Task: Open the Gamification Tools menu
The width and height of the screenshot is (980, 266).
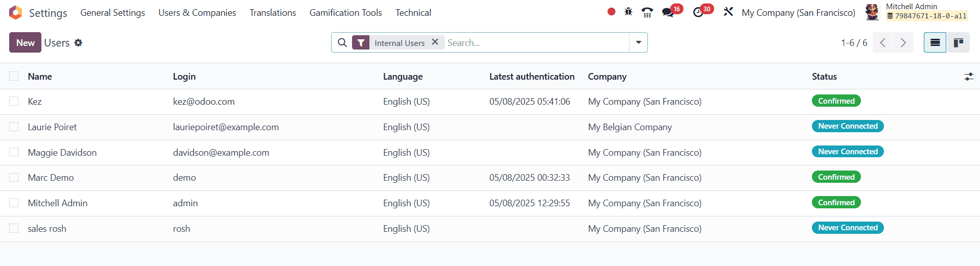Action: pos(346,13)
